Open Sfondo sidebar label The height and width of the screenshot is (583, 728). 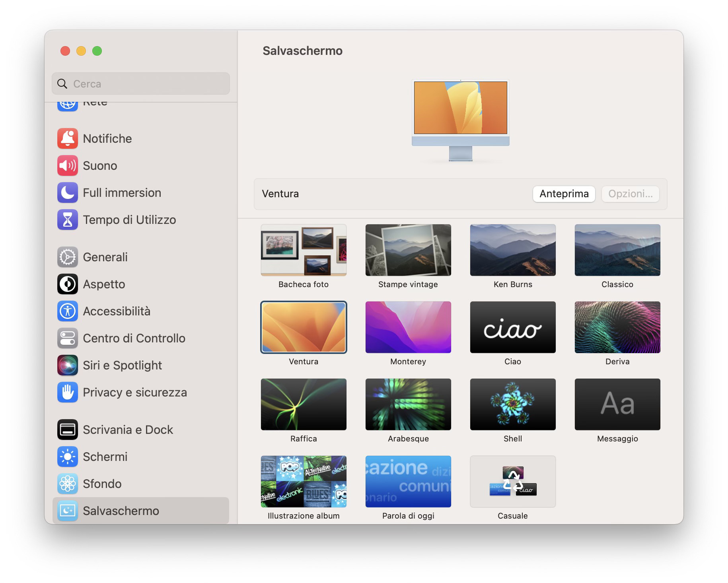tap(102, 484)
